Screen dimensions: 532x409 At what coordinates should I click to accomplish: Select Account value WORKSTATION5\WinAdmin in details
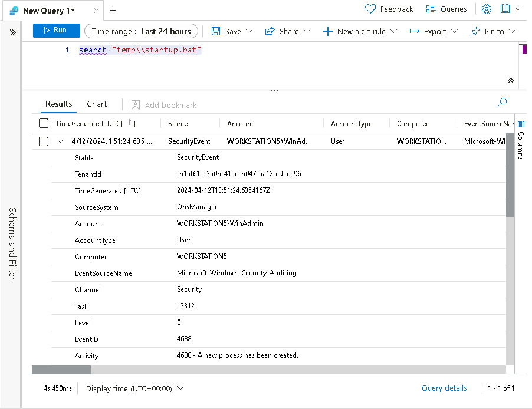(x=220, y=223)
